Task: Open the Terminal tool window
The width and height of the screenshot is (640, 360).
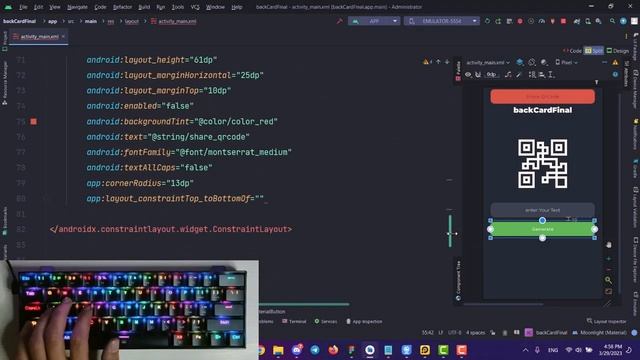Action: point(294,321)
